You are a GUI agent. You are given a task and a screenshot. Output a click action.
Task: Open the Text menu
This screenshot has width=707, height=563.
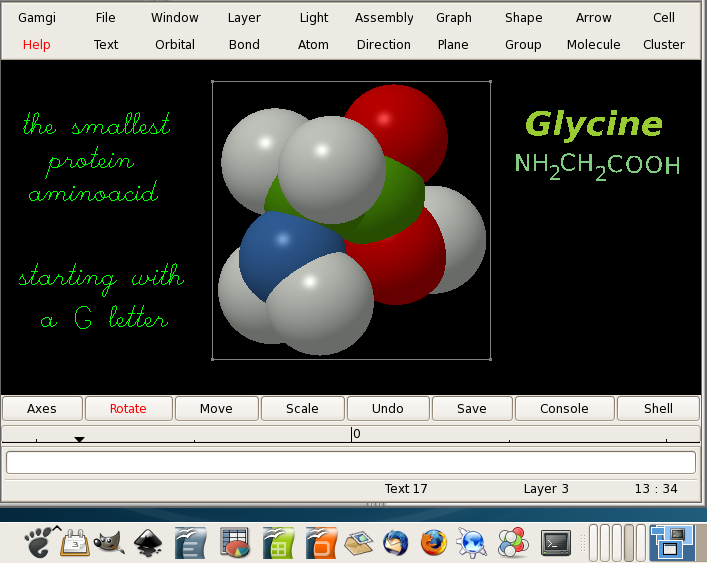coord(106,45)
